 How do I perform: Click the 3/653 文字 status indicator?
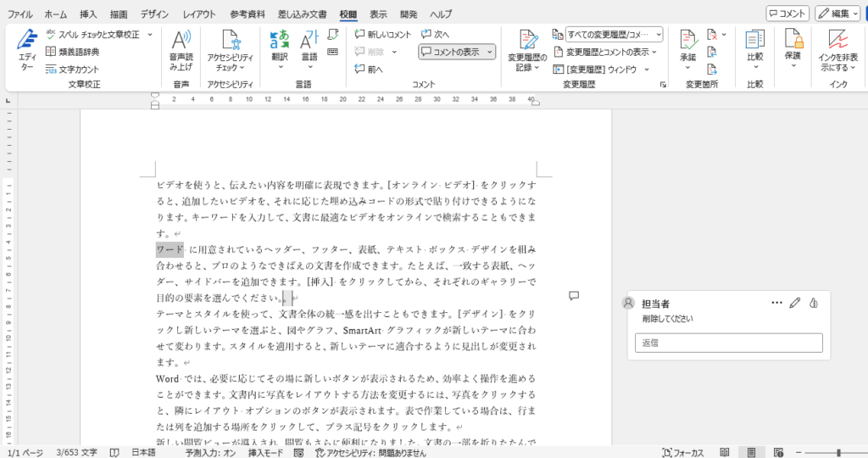click(x=76, y=452)
